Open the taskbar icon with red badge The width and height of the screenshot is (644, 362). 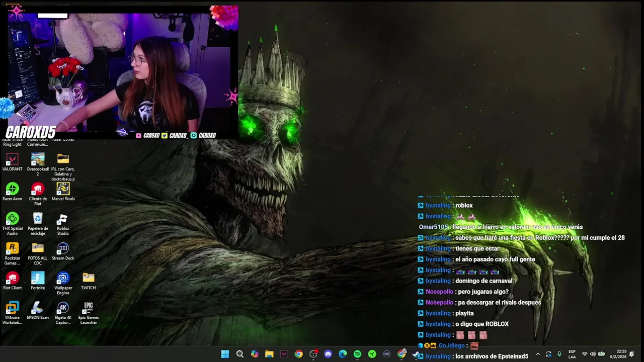313,354
